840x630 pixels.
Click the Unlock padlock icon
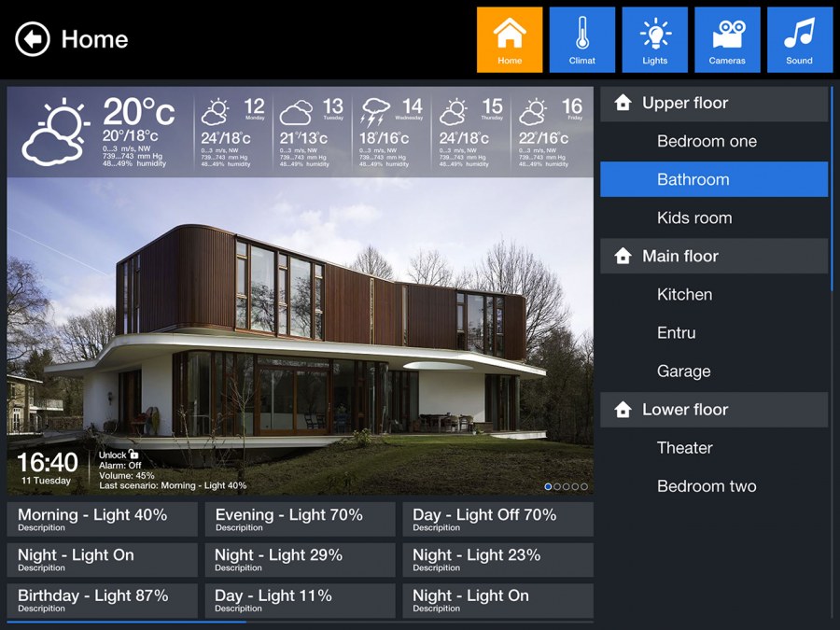point(133,455)
